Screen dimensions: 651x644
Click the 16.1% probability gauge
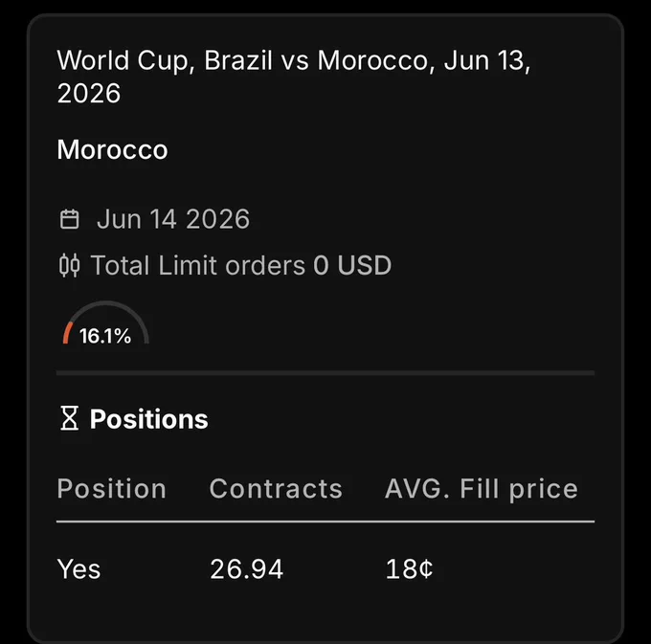[105, 322]
